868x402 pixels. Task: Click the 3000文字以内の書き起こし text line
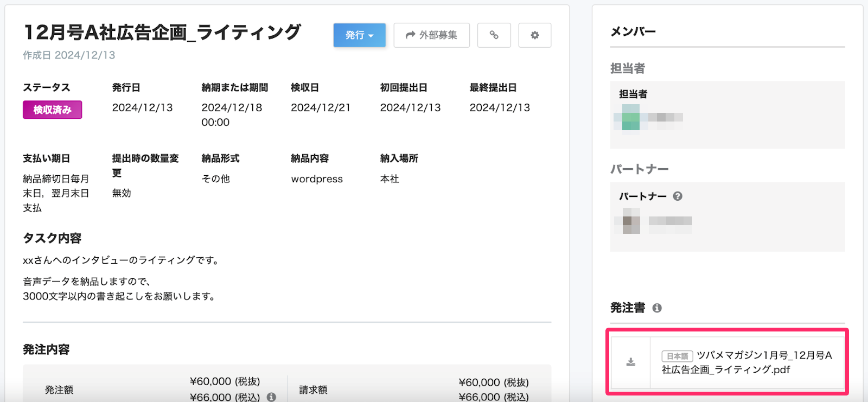click(x=120, y=296)
